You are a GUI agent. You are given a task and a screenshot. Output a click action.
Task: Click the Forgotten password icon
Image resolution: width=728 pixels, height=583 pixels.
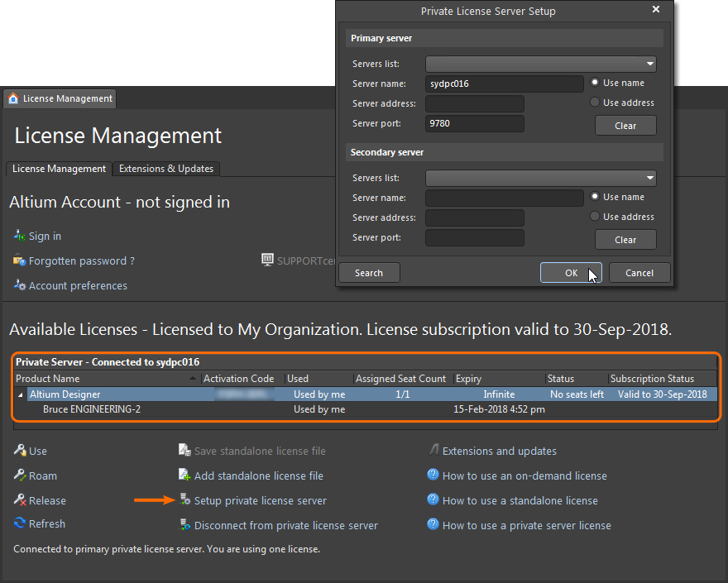pyautogui.click(x=20, y=260)
